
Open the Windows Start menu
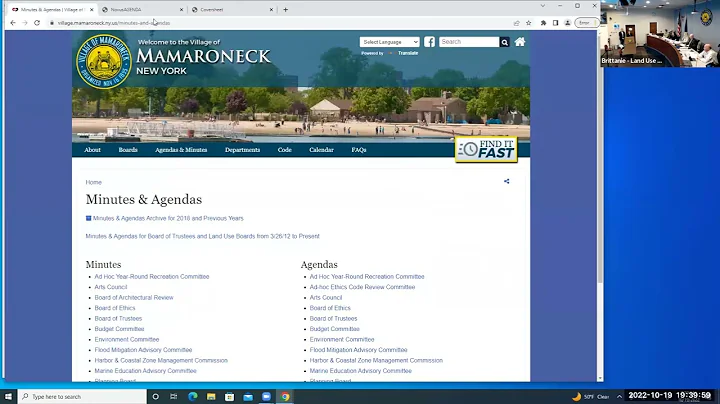click(8, 396)
